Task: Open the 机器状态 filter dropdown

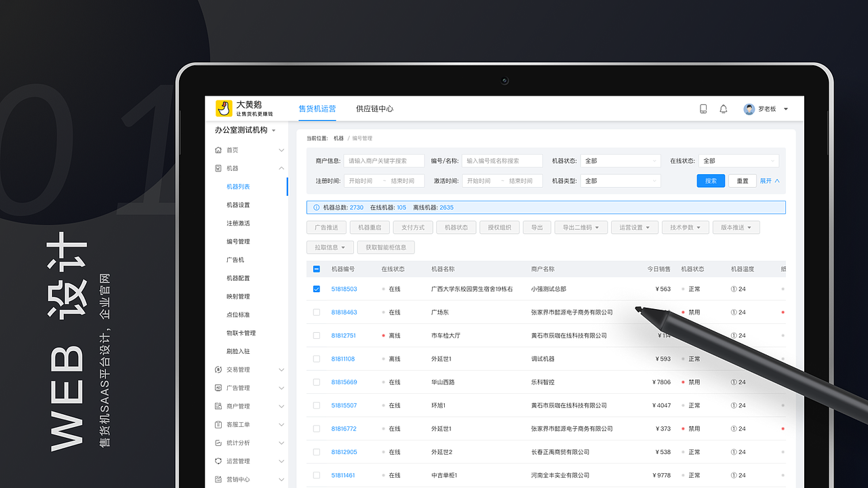Action: point(620,161)
